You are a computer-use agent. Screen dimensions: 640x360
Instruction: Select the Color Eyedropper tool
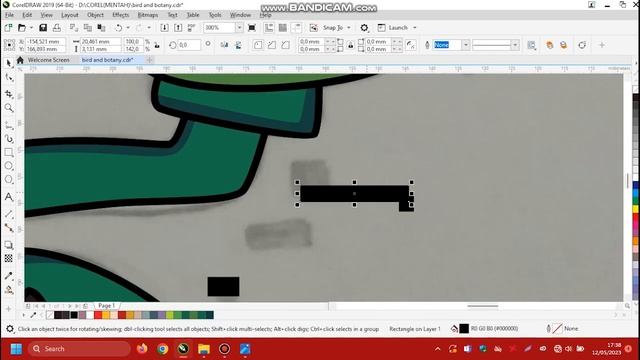9,276
